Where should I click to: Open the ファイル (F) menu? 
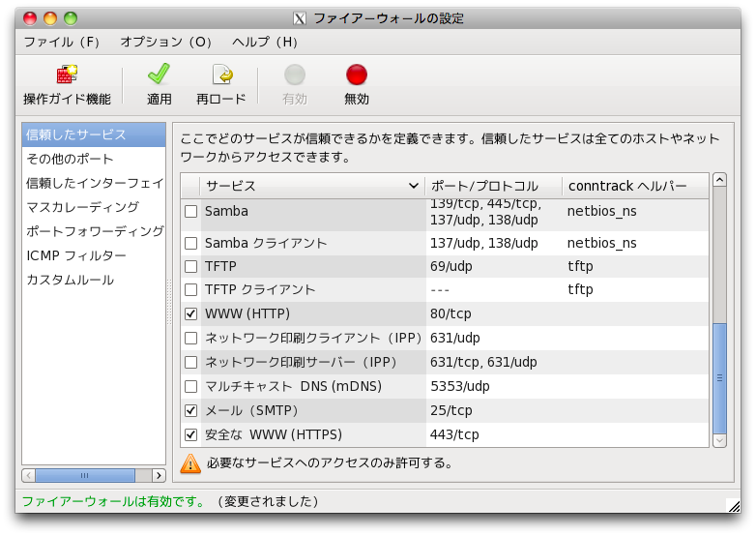tap(62, 43)
